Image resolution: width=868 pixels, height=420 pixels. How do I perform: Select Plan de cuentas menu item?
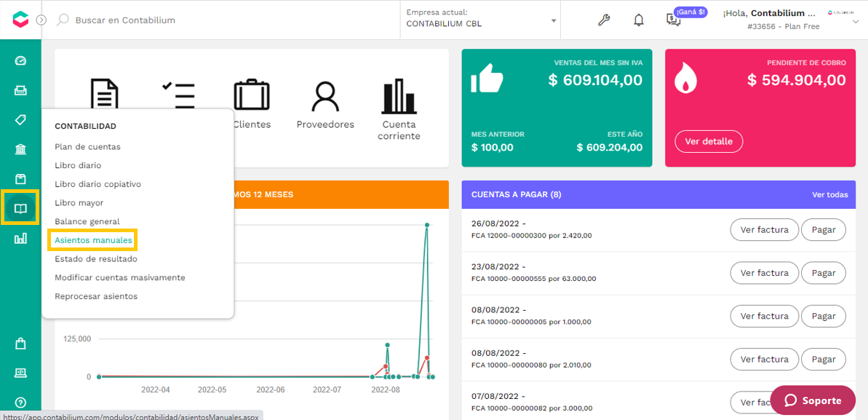tap(87, 147)
